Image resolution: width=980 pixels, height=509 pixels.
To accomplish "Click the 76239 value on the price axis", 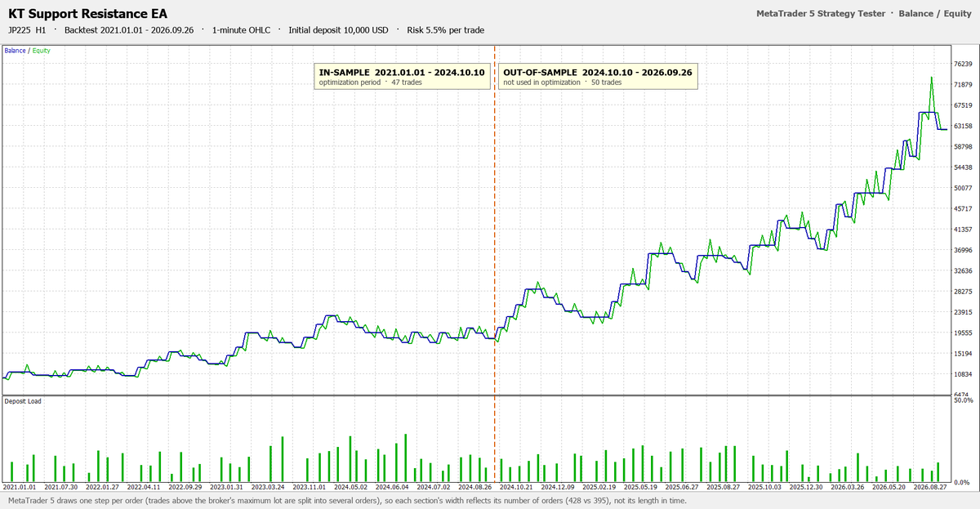I will click(x=962, y=64).
